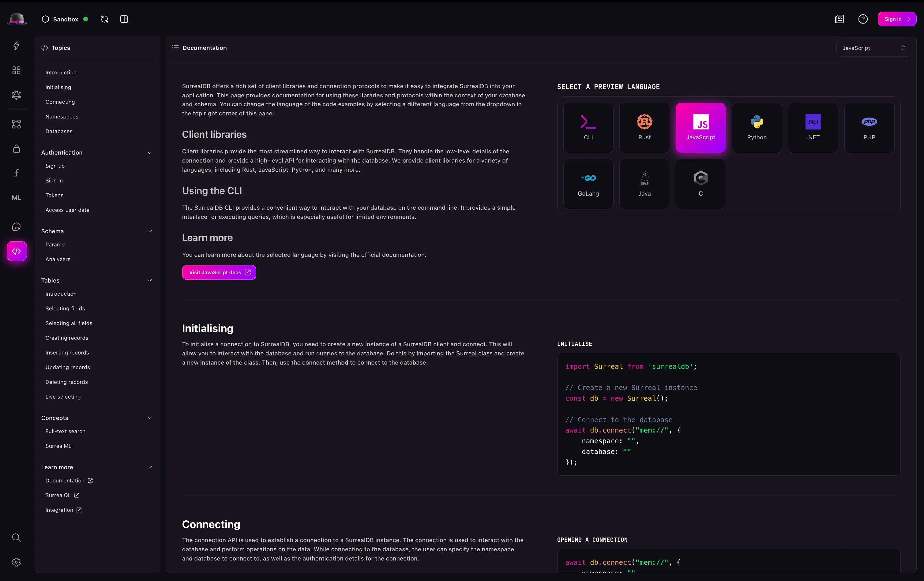This screenshot has width=924, height=581.
Task: Click the Visit JavaScript docs button
Action: [219, 272]
